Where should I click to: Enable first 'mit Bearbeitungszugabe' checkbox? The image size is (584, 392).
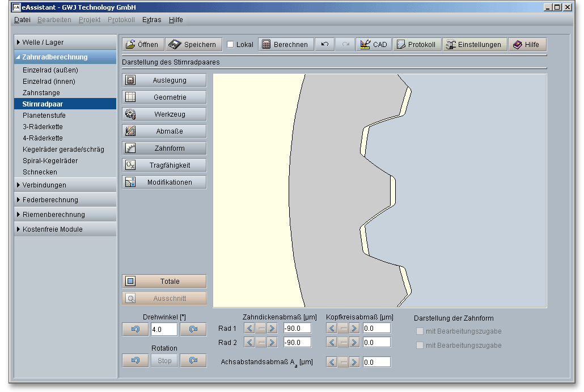pos(420,331)
